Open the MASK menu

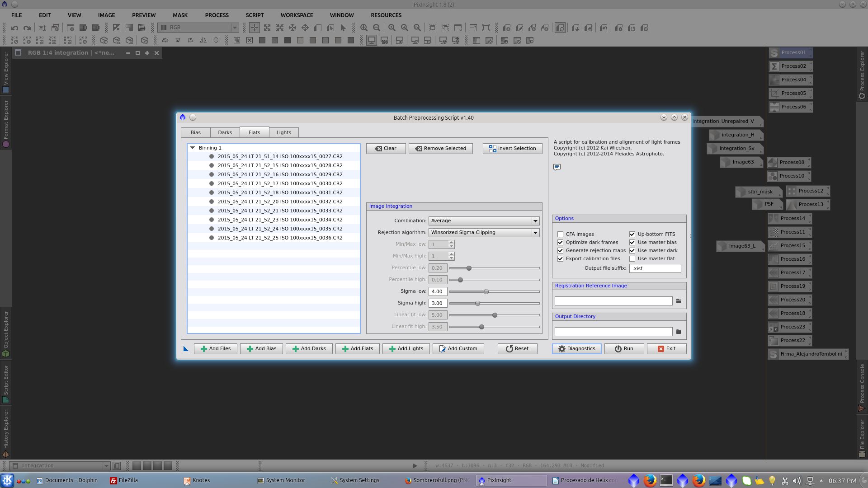coord(180,15)
